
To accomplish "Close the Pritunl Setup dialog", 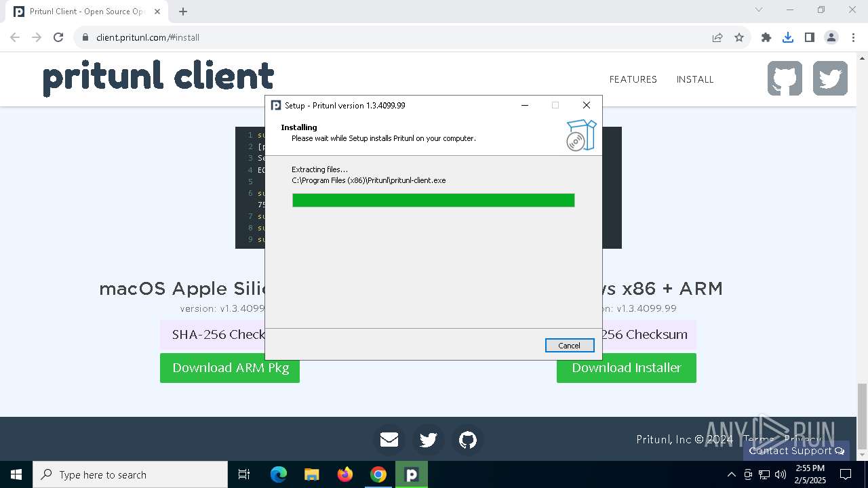I will (x=587, y=105).
